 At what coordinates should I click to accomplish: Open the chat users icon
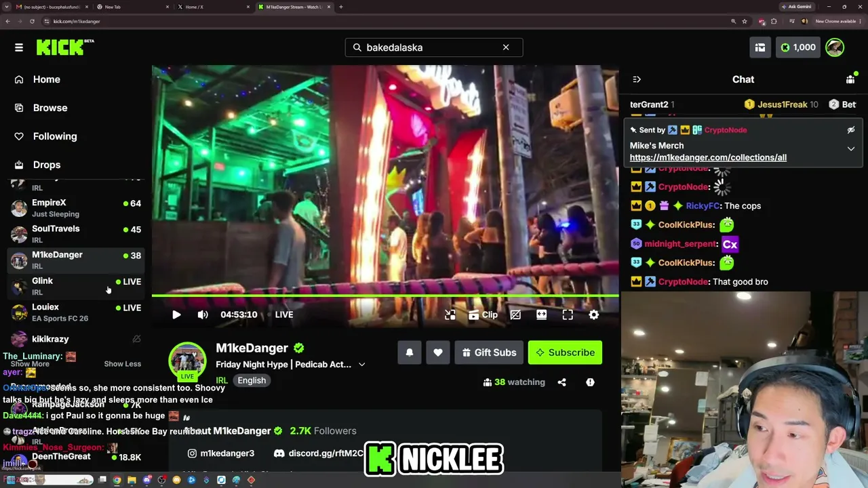[x=850, y=79]
